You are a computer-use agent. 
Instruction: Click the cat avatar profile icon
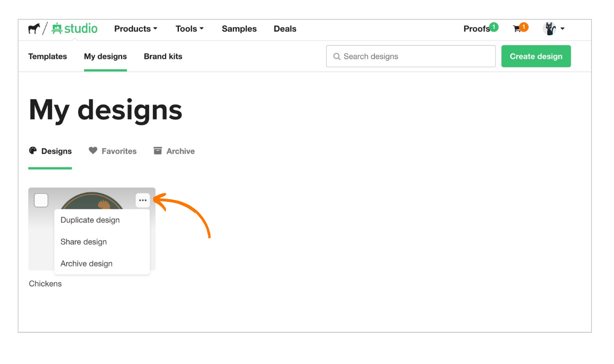tap(550, 29)
